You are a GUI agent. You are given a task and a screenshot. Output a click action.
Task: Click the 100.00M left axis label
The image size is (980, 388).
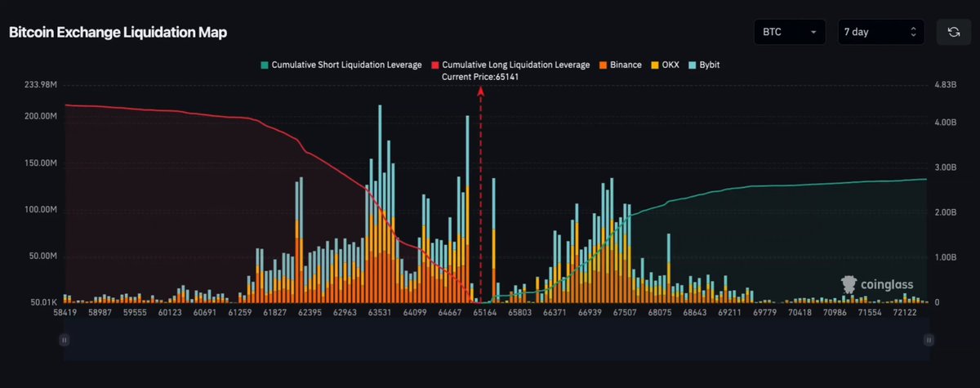(x=39, y=209)
